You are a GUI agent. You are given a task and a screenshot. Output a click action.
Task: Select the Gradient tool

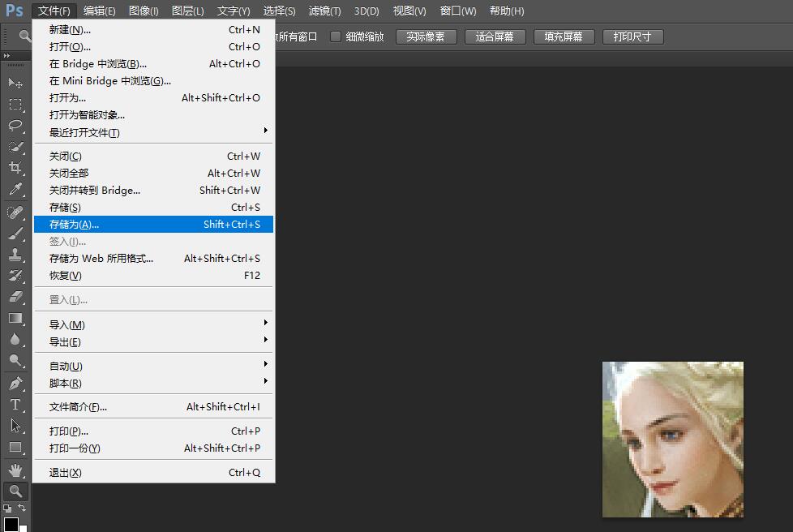coord(15,318)
